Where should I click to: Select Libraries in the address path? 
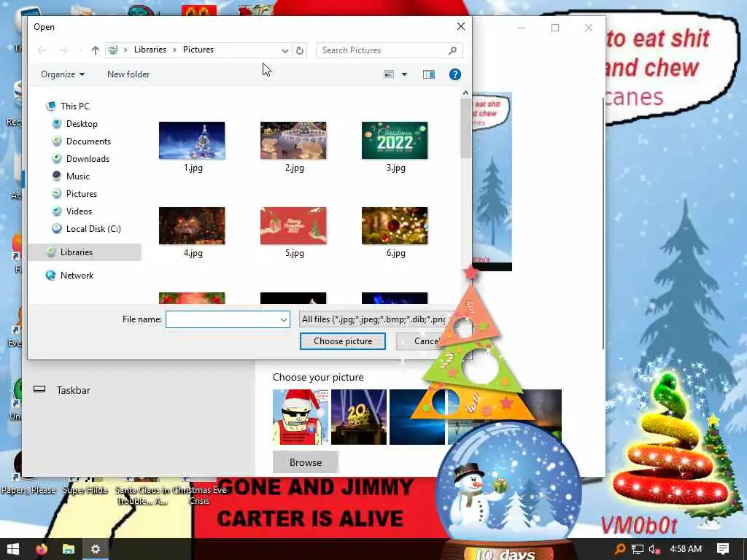tap(150, 50)
